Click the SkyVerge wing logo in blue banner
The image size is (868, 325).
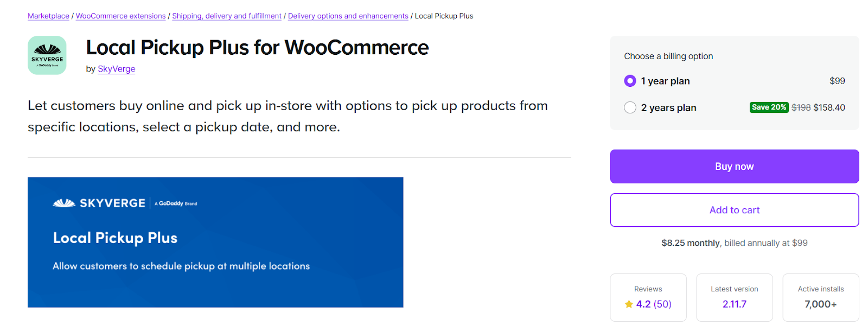pos(64,203)
